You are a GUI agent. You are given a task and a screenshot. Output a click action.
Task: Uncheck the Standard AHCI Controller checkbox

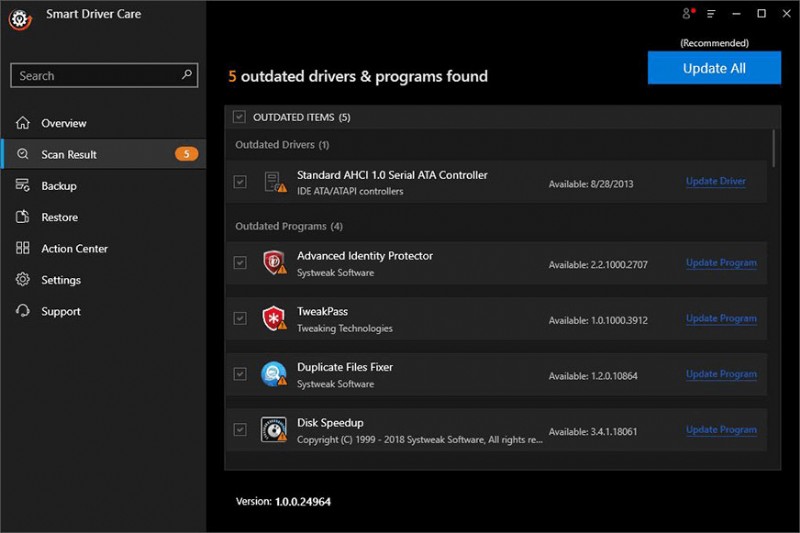[x=239, y=182]
